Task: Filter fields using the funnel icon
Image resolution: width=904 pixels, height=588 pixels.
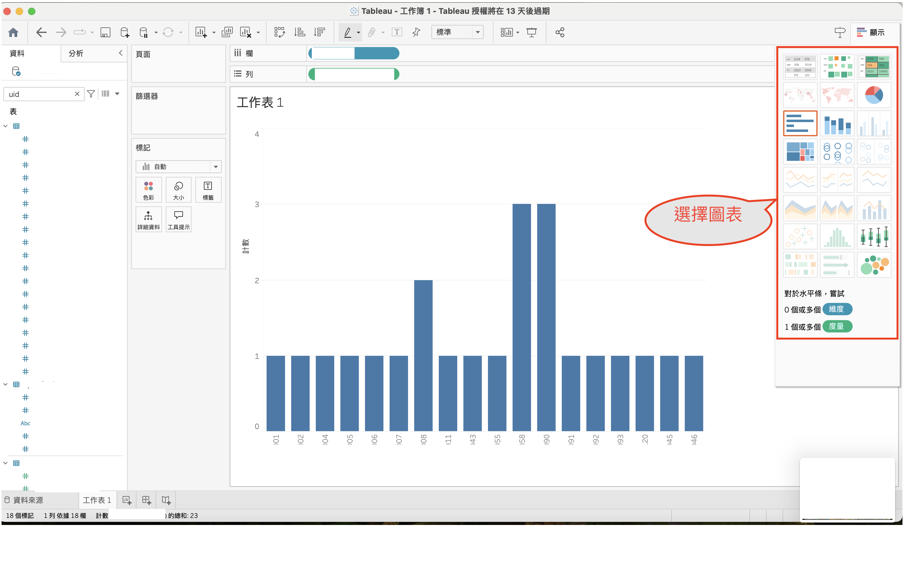Action: click(x=91, y=94)
